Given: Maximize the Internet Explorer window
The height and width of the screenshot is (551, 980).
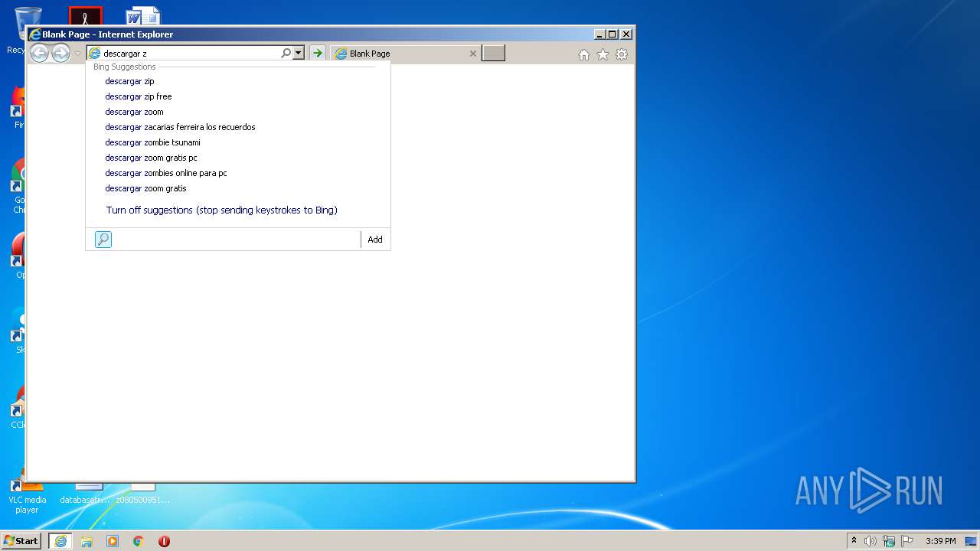Looking at the screenshot, I should pos(612,34).
